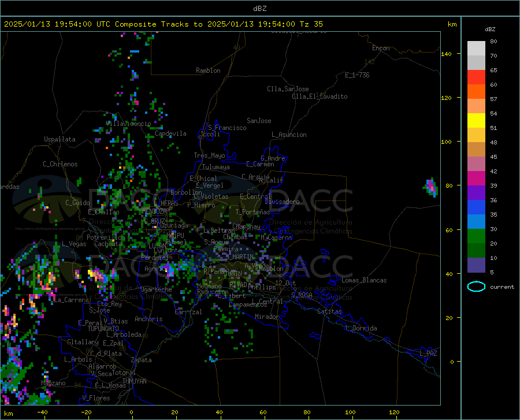Click the 'Catitas' town label

pos(330,311)
